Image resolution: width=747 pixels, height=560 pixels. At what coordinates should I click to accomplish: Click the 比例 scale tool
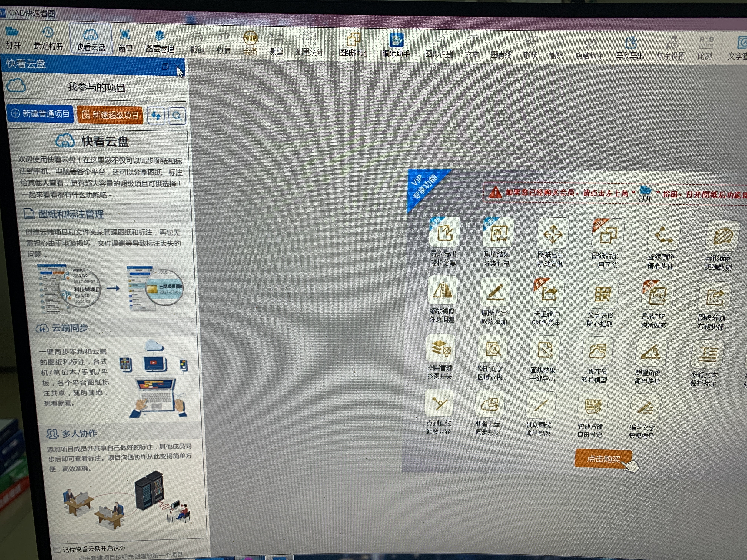(x=705, y=49)
